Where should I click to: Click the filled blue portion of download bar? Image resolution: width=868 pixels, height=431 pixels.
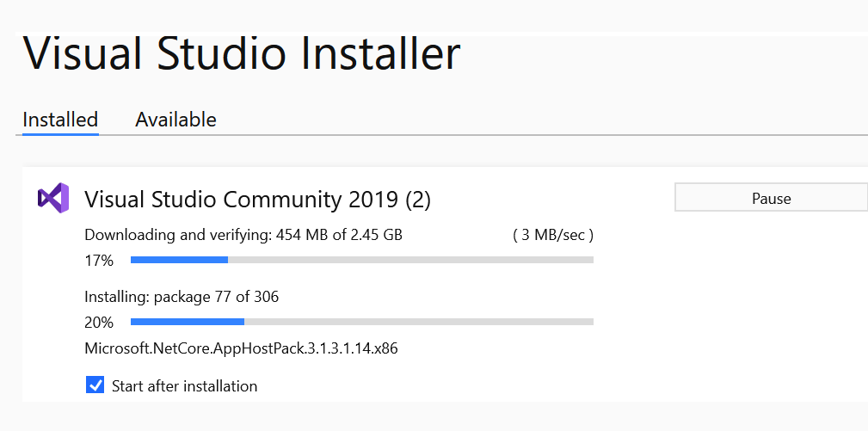179,260
